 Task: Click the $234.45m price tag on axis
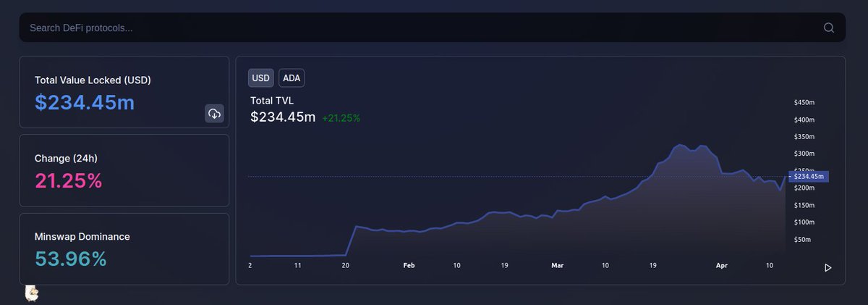(807, 176)
